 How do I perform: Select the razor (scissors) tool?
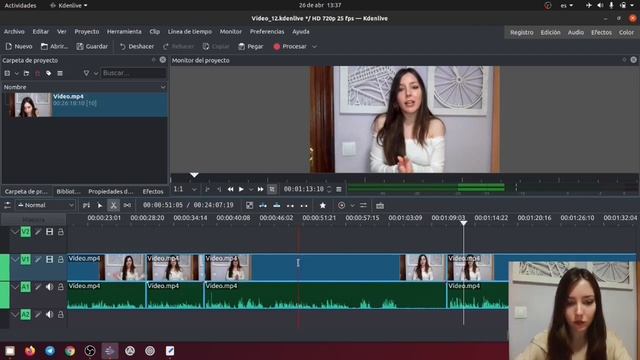pyautogui.click(x=113, y=205)
